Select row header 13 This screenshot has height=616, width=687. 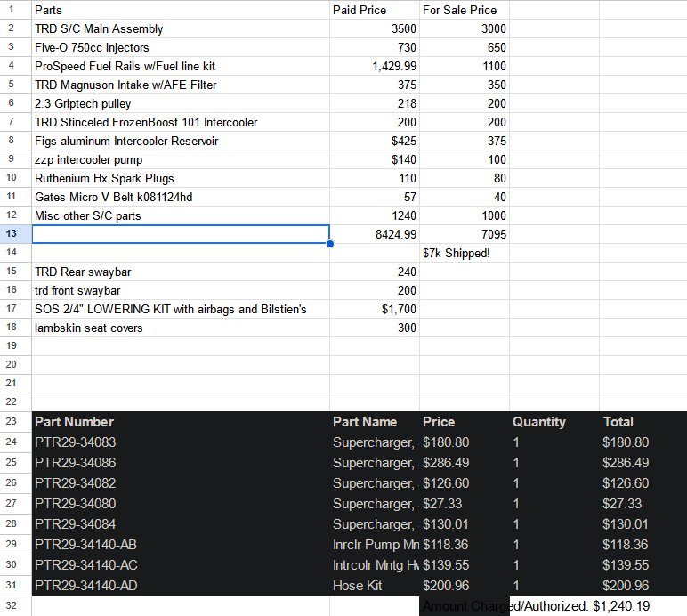pyautogui.click(x=16, y=234)
